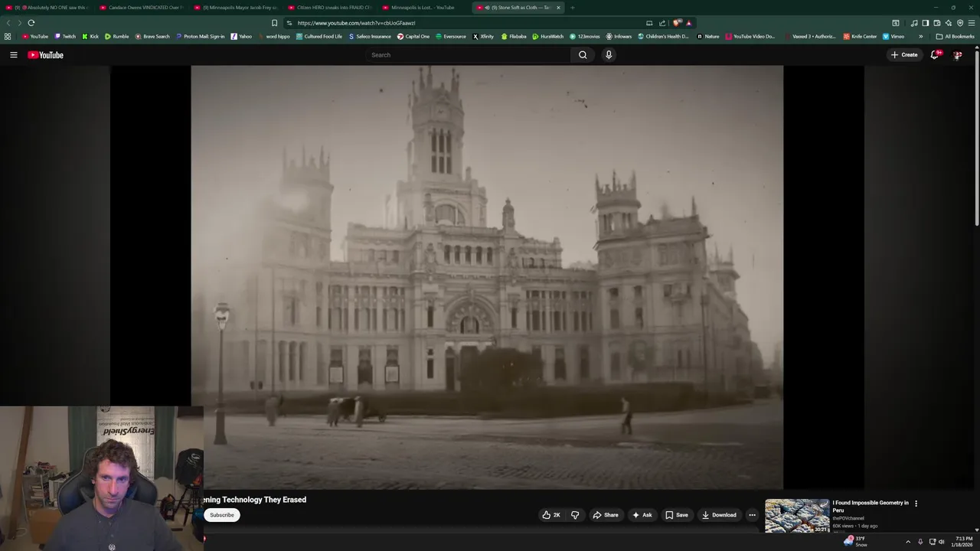This screenshot has width=980, height=551.
Task: Open Brave Rewards triangle icon
Action: tap(688, 23)
